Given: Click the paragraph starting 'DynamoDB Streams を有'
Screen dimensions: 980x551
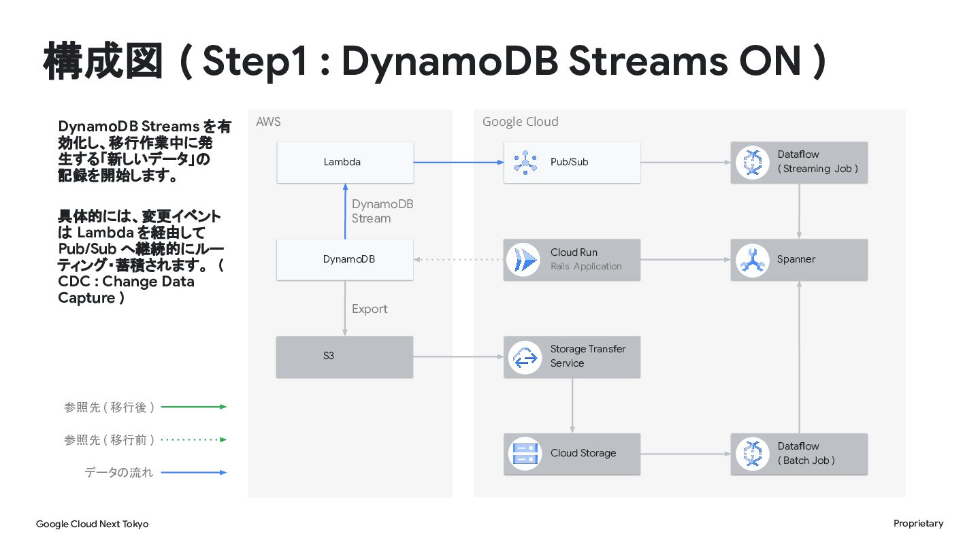Looking at the screenshot, I should coord(144,152).
